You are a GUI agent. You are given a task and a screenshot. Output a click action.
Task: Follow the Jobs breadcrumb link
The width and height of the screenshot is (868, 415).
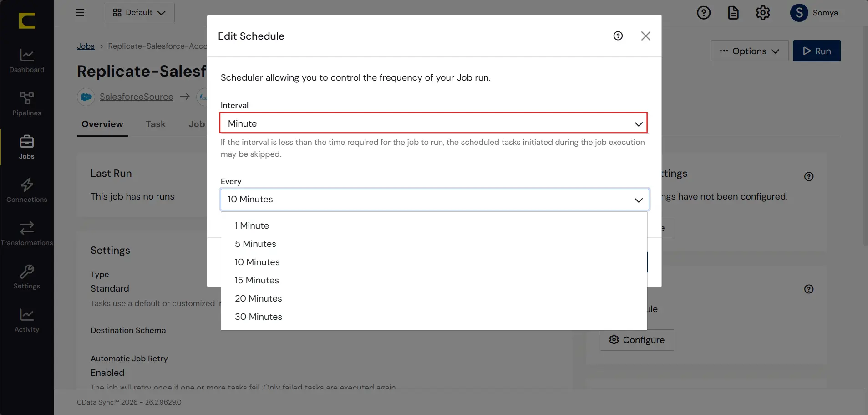[86, 46]
